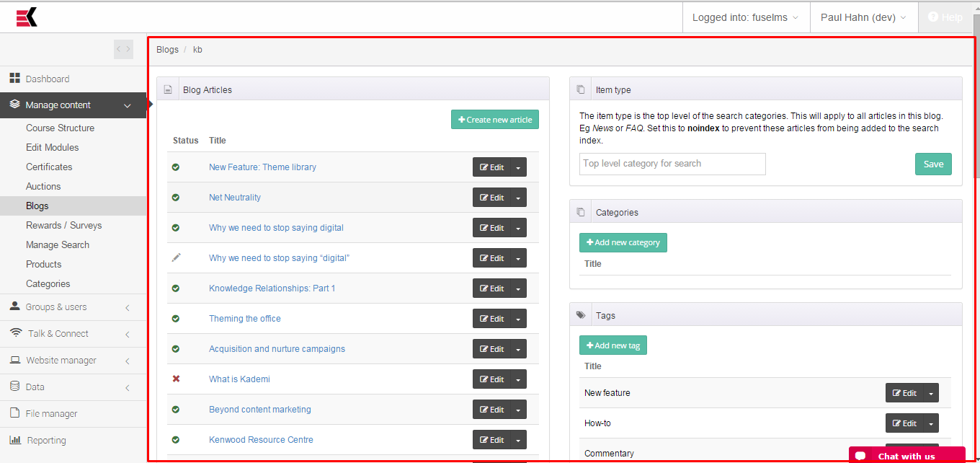Click the Dashboard grid icon in sidebar

(14, 79)
